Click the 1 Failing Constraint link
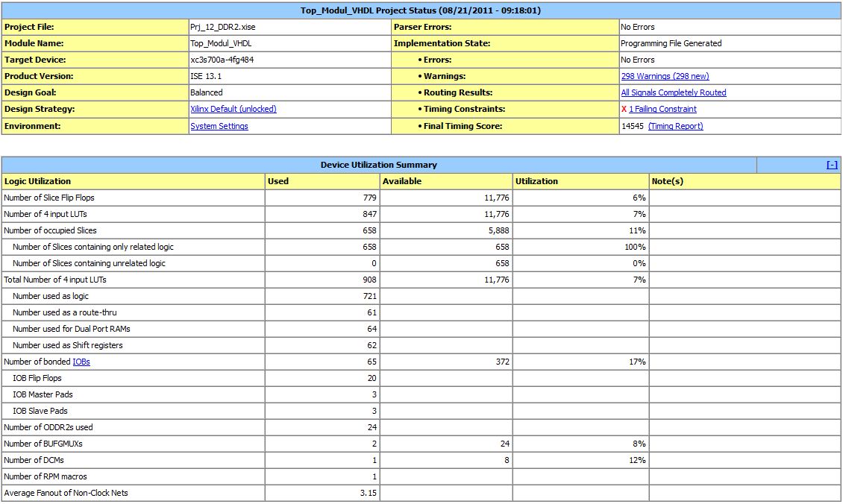The width and height of the screenshot is (843, 504). tap(662, 109)
